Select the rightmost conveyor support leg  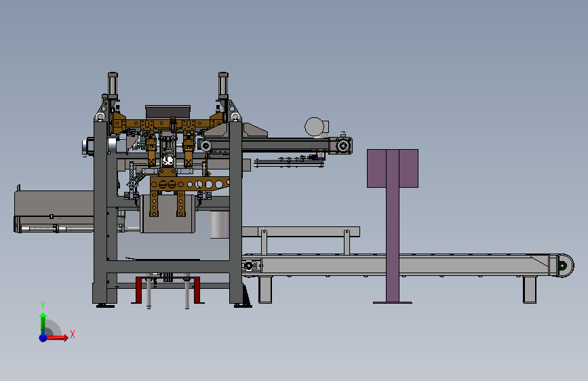click(x=530, y=289)
